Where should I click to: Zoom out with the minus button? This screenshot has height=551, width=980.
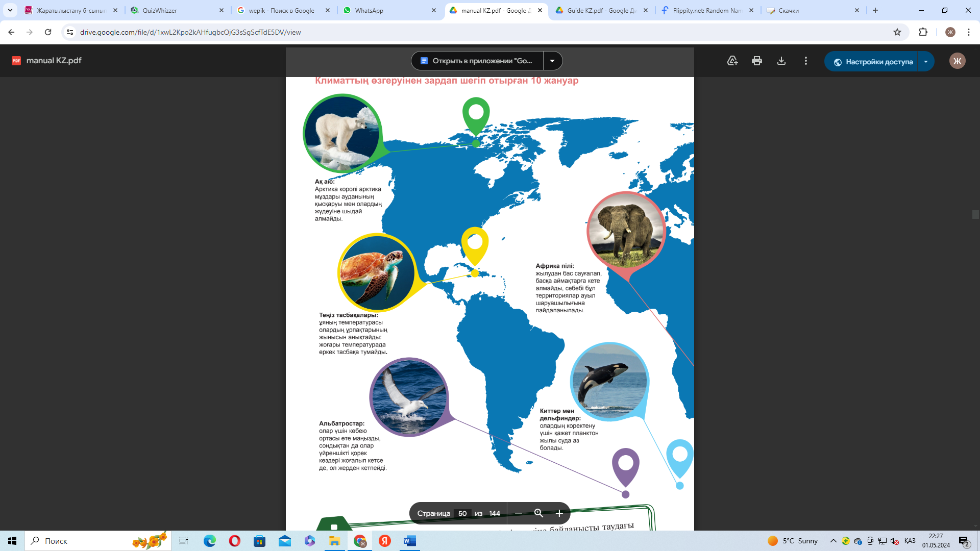click(x=518, y=513)
